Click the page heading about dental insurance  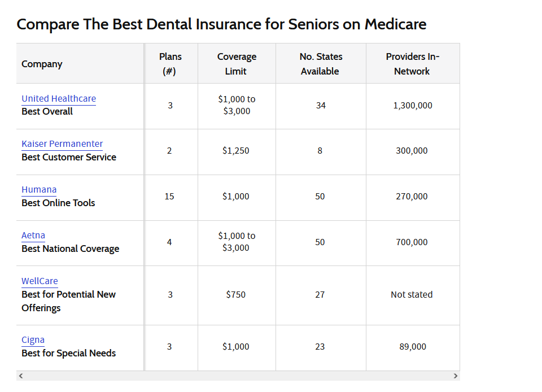click(221, 24)
